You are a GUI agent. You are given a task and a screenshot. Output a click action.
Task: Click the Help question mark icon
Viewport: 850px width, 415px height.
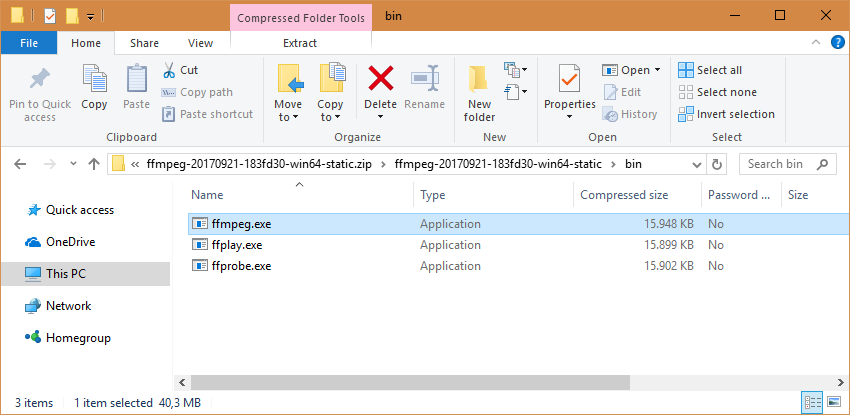[837, 43]
